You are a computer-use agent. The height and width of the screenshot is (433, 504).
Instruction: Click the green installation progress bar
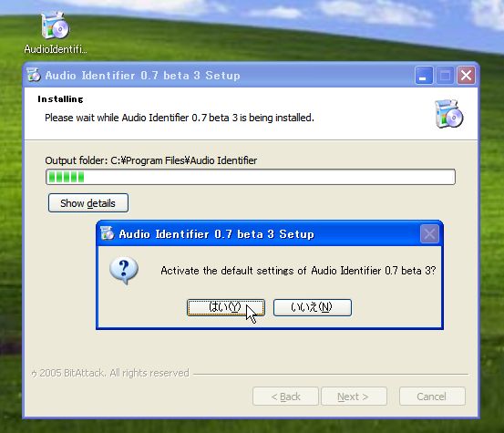point(251,177)
